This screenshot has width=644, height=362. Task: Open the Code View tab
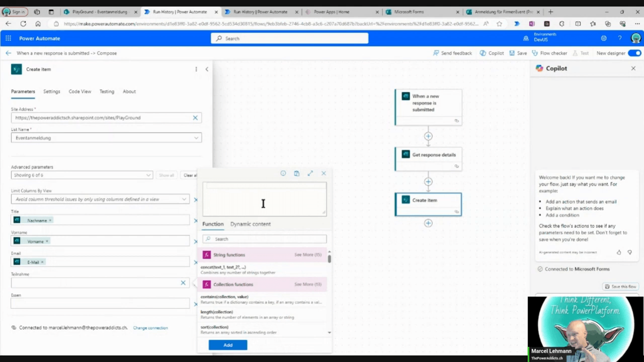coord(80,92)
